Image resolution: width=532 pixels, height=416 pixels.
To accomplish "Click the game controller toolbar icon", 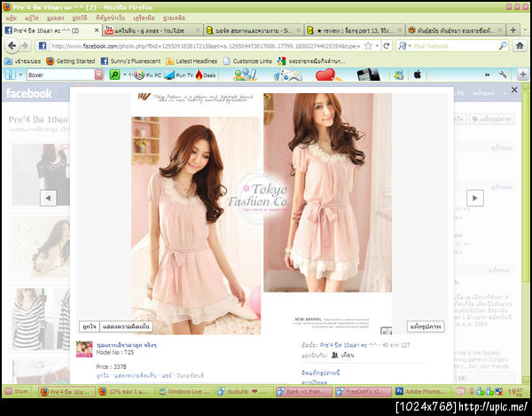I will pyautogui.click(x=287, y=75).
